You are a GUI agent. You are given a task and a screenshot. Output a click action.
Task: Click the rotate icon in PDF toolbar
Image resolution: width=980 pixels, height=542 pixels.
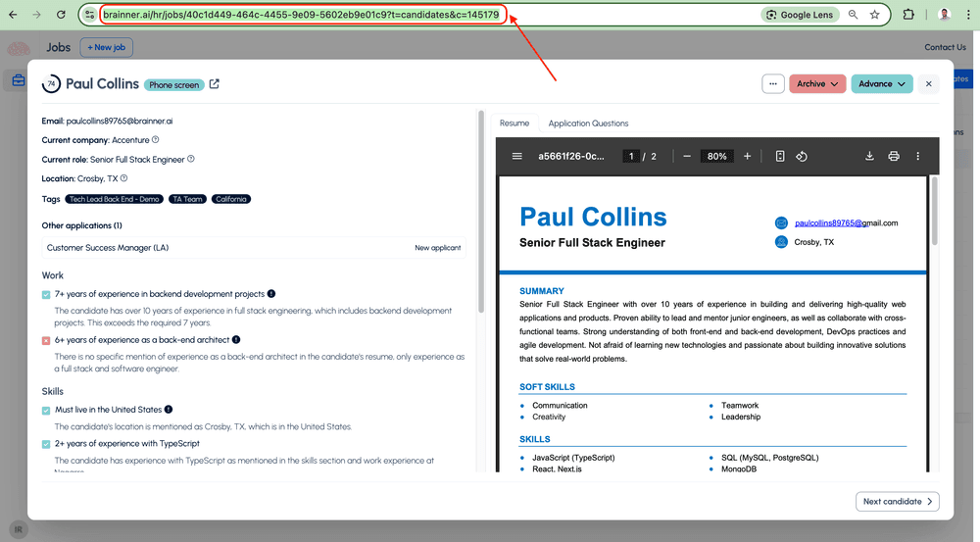[x=802, y=156]
